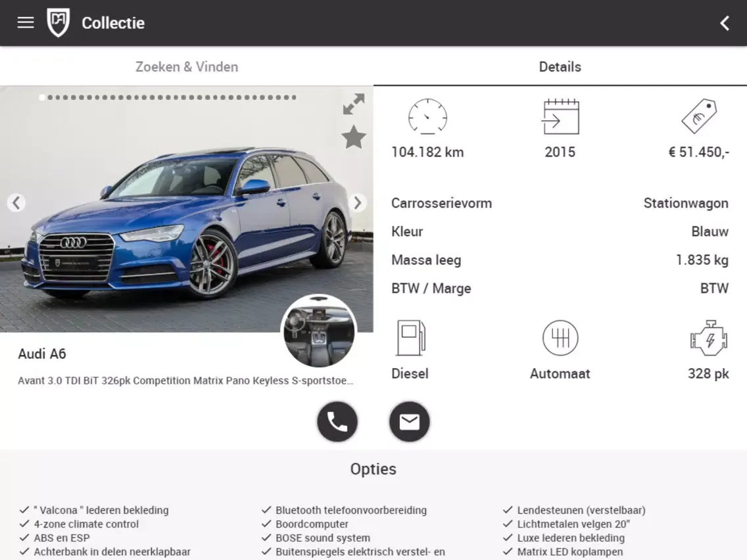Click Lendesteunen (verstelbaar) option

pos(581,510)
